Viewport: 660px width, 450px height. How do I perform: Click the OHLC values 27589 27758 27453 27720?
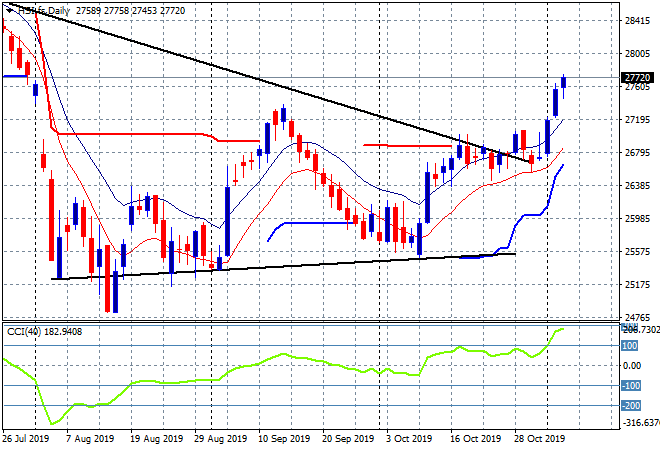(130, 11)
